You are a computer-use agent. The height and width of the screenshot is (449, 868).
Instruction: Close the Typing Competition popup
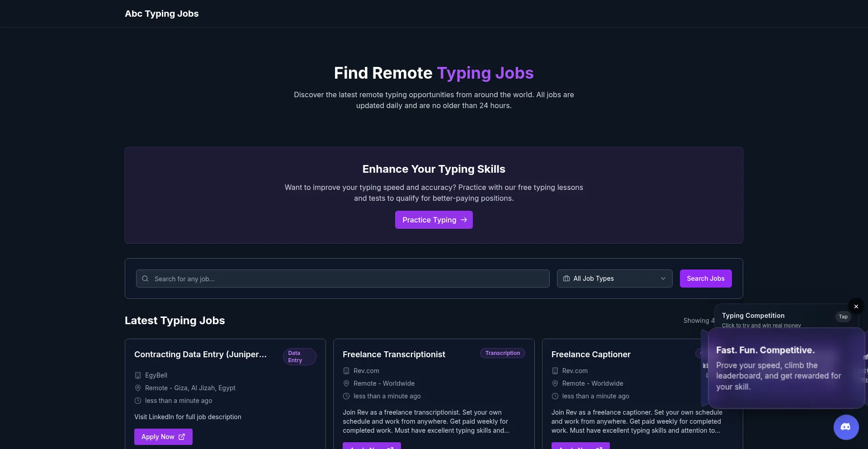(x=856, y=306)
